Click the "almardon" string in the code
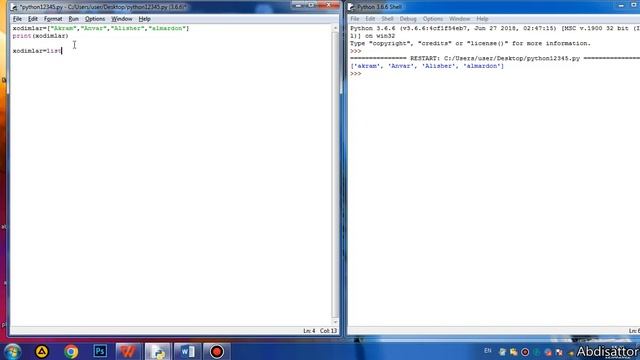This screenshot has width=640, height=360. [x=167, y=28]
